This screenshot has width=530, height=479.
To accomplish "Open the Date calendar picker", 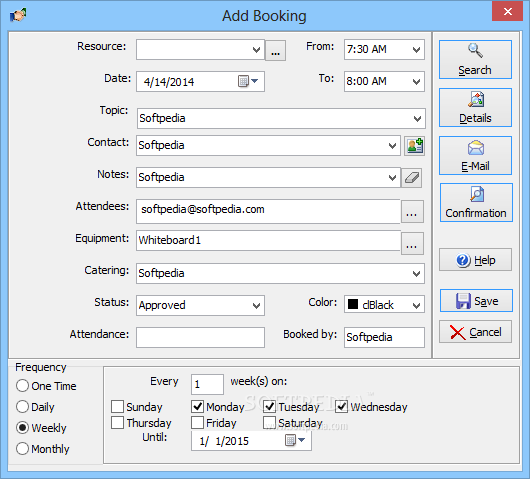I will [x=248, y=81].
